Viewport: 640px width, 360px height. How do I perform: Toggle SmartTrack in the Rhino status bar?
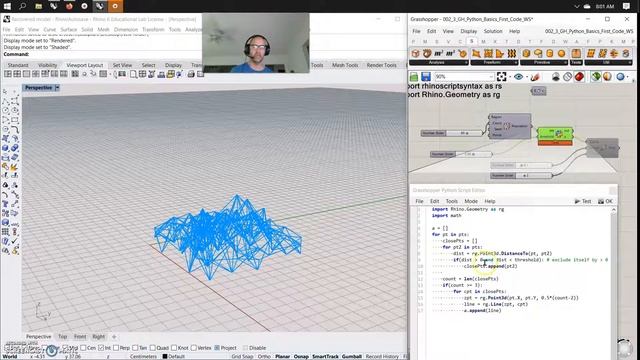tap(325, 356)
